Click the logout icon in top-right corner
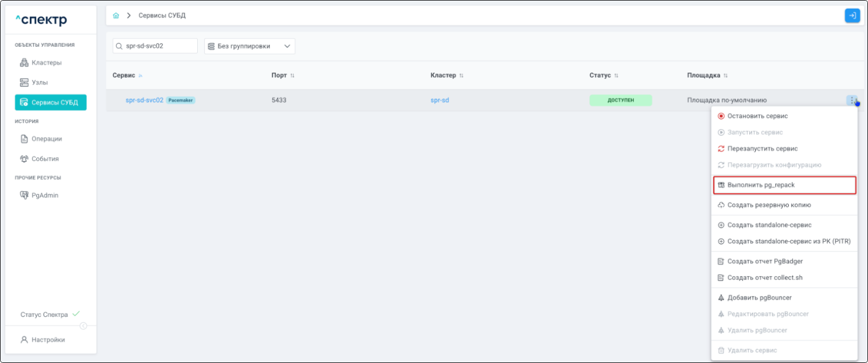Viewport: 868px width, 363px height. point(852,15)
